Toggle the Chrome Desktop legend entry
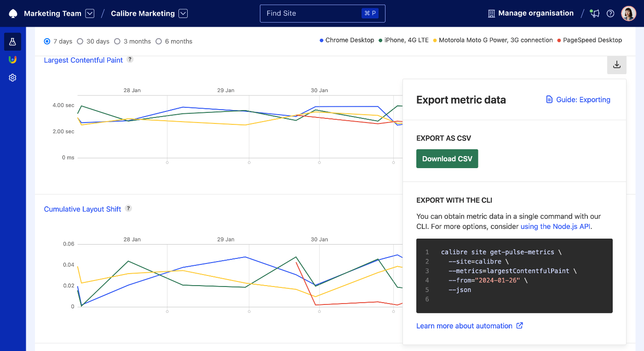This screenshot has width=644, height=351. (x=346, y=40)
